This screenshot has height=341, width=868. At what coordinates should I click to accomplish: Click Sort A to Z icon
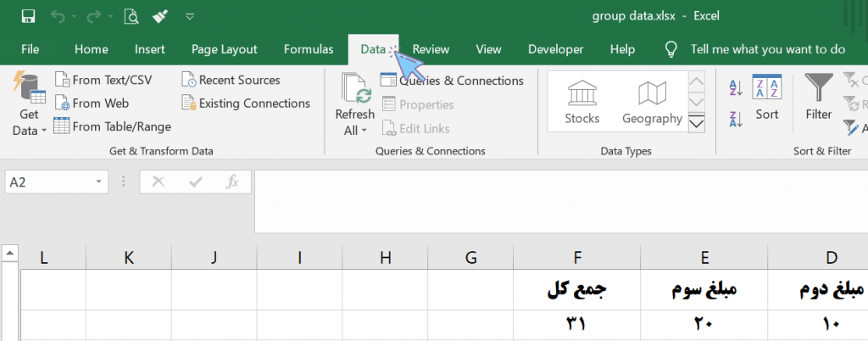pos(736,87)
